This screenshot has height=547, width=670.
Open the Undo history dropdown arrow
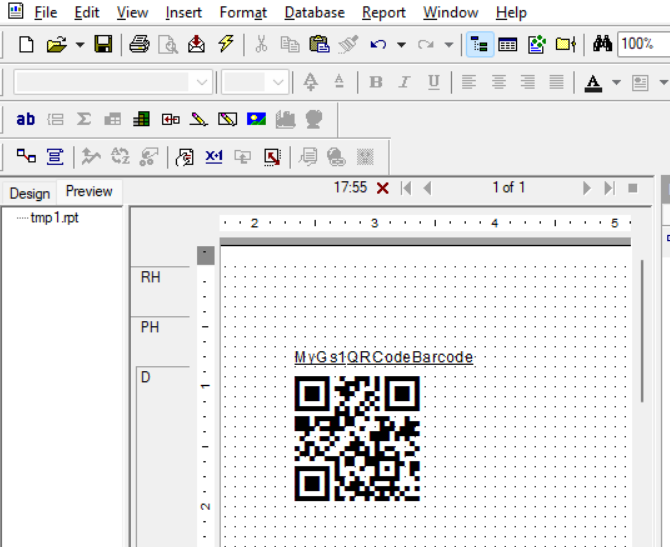click(x=401, y=44)
